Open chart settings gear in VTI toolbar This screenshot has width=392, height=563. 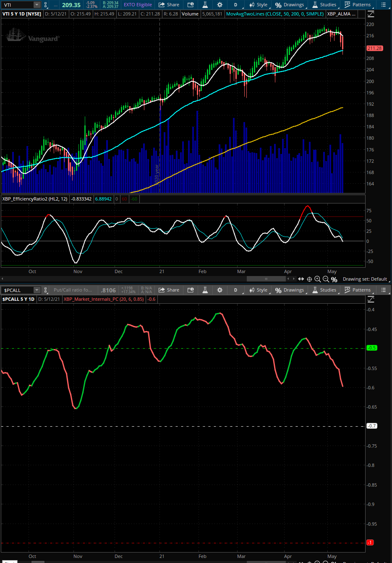220,5
